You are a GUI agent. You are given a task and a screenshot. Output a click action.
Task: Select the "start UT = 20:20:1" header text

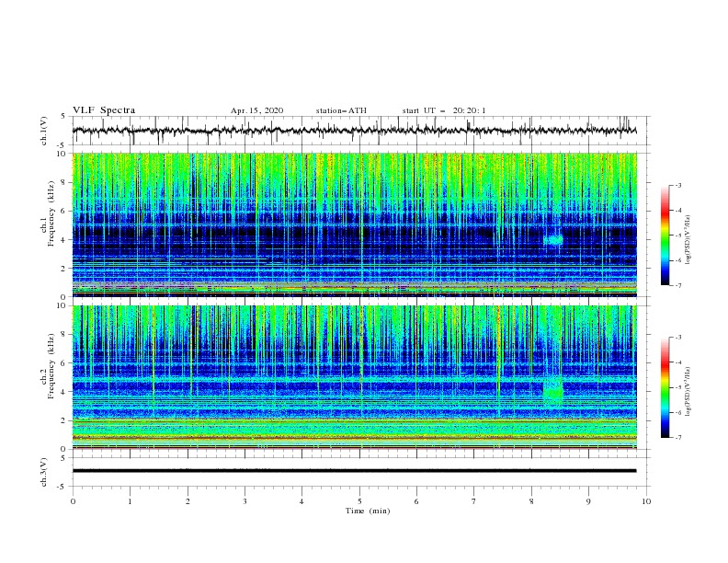(444, 110)
